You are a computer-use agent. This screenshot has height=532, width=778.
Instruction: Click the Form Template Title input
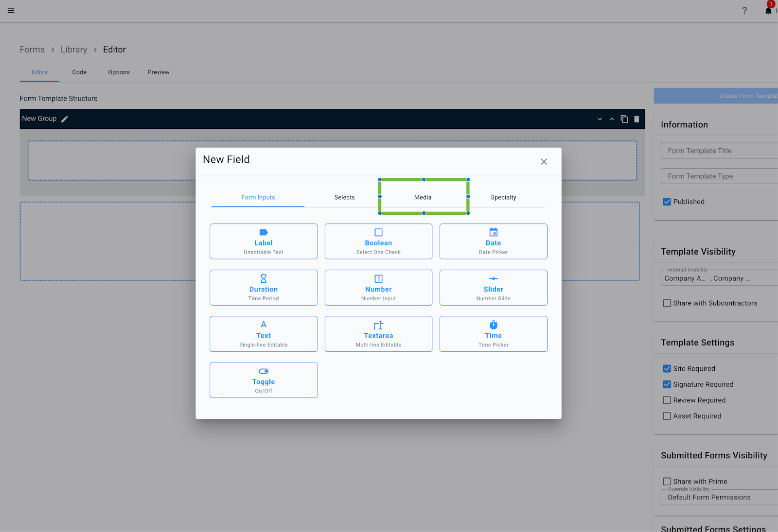coord(720,151)
